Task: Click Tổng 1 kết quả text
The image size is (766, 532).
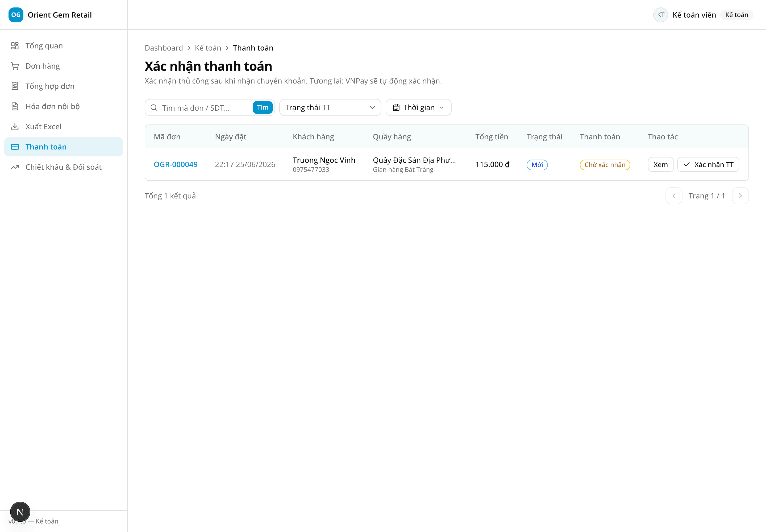Action: (x=170, y=196)
